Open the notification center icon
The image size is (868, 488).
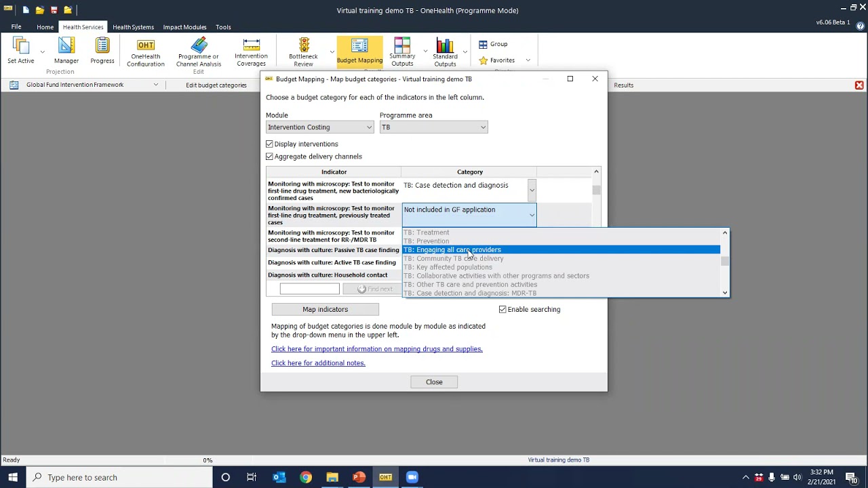point(851,477)
